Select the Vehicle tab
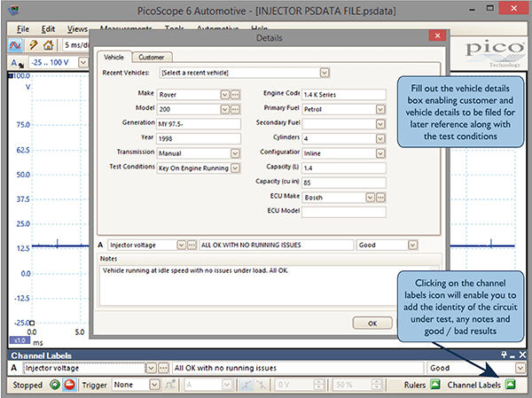 [x=113, y=57]
